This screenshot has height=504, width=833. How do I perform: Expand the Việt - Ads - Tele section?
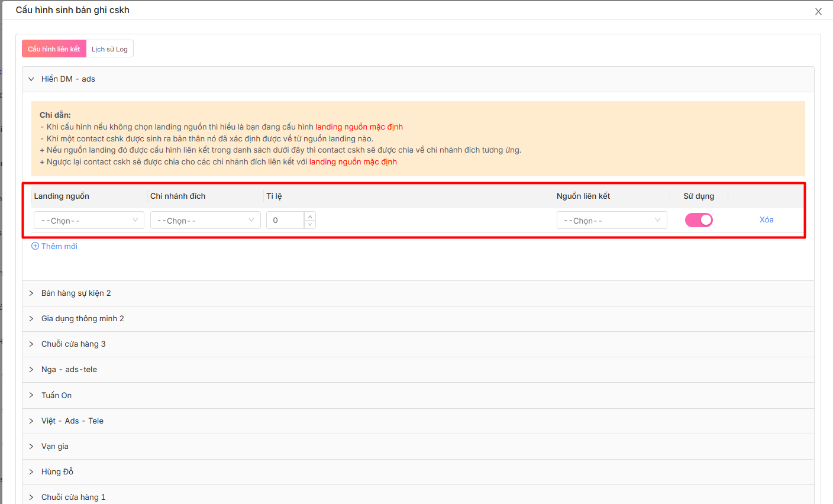pos(72,421)
